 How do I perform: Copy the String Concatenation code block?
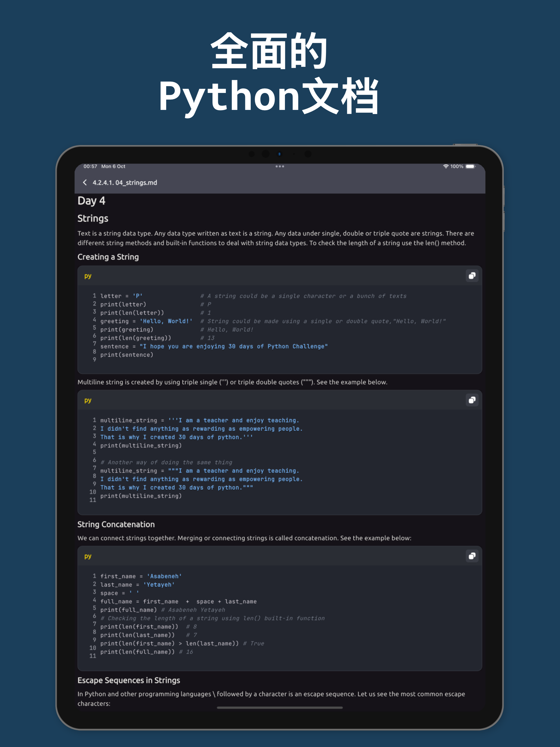472,556
